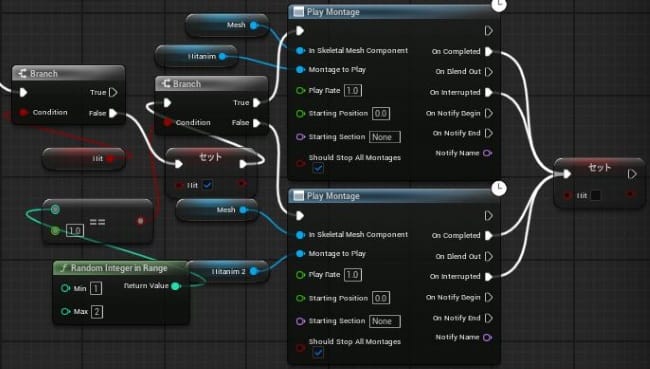Click the Max value field of Random Integer
This screenshot has width=650, height=369.
click(x=97, y=311)
